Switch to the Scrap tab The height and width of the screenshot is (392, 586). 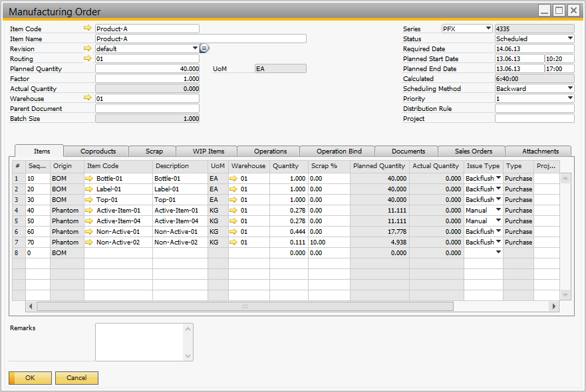(x=154, y=151)
